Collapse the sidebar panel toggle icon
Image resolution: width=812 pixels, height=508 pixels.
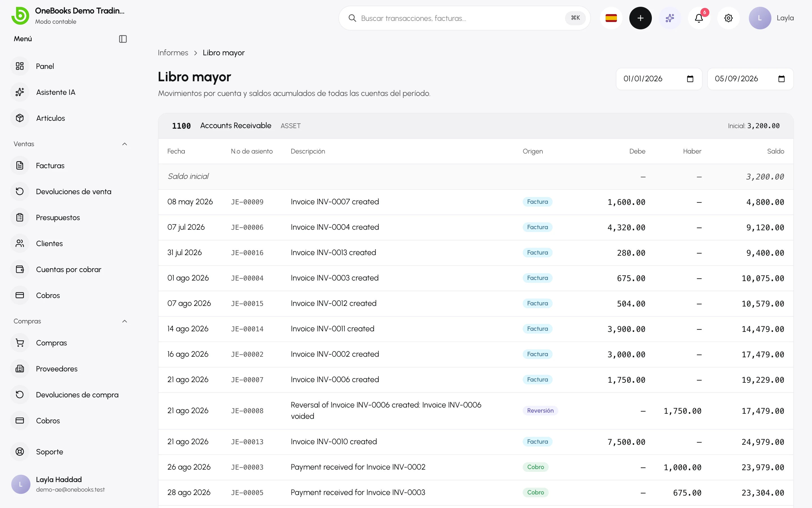[x=123, y=39]
